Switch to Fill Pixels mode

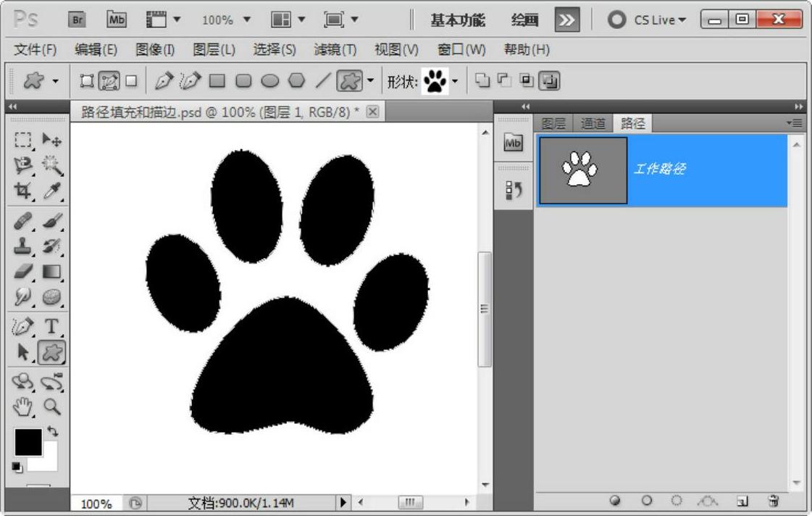131,81
